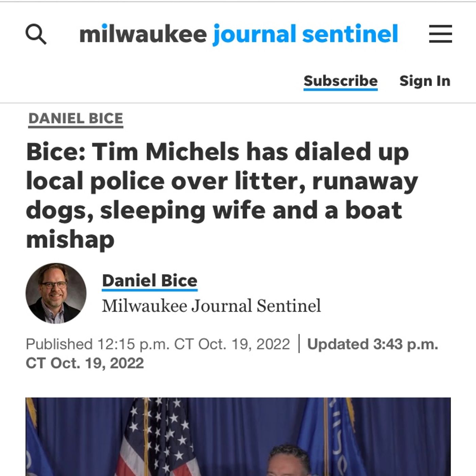Viewport: 476px width, 476px height.
Task: Select the Daniel Bice author name link
Action: pos(150,281)
